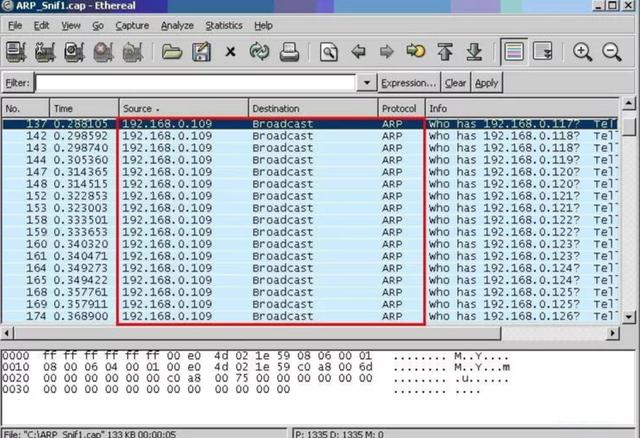Sort by the Source column header
The width and height of the screenshot is (640, 438).
(184, 109)
